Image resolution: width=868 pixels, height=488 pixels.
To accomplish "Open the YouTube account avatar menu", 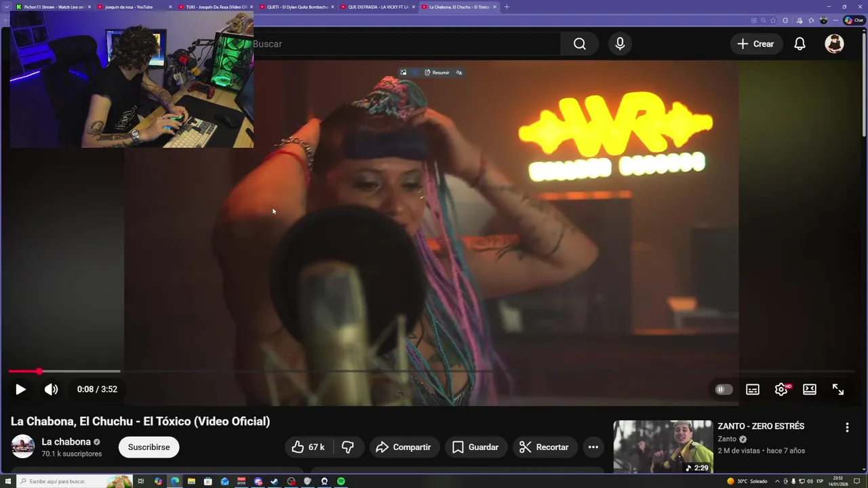I will tap(834, 43).
